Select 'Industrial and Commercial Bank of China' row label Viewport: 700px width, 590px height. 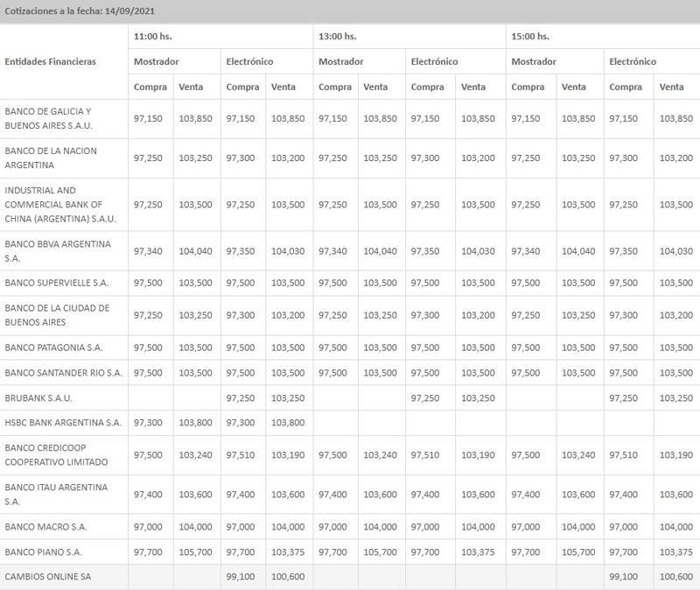point(60,204)
